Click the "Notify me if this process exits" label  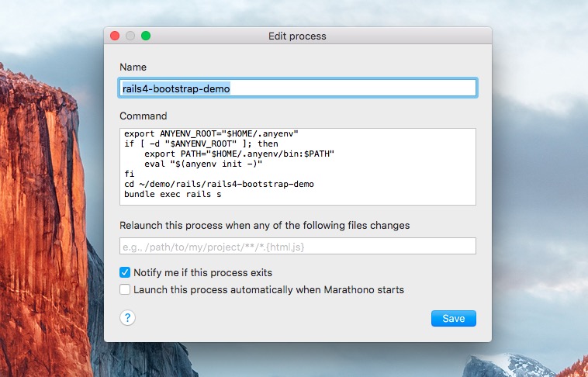202,272
